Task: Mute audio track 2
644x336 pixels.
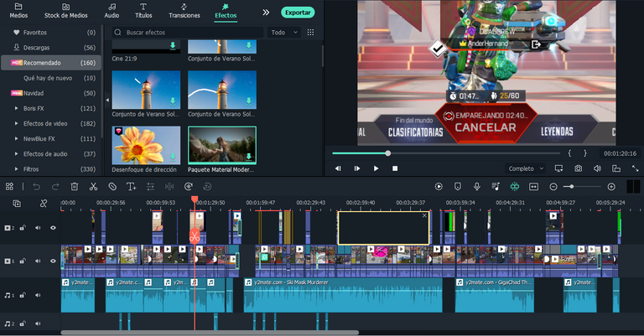Action: tap(38, 323)
